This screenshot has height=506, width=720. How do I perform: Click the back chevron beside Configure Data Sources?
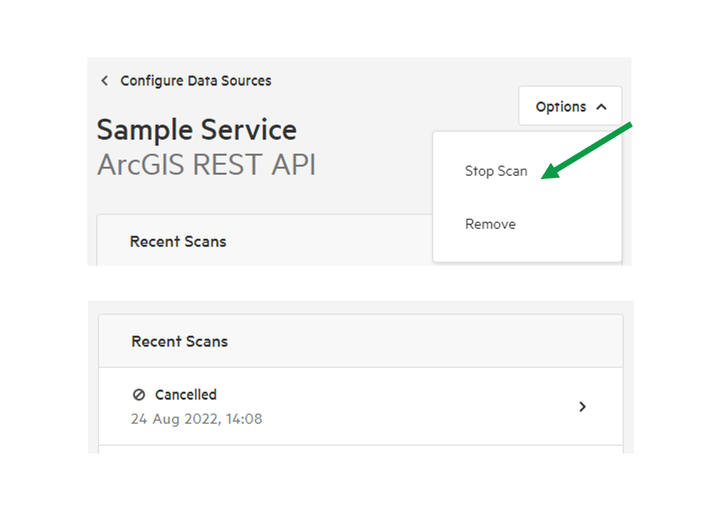pos(105,81)
